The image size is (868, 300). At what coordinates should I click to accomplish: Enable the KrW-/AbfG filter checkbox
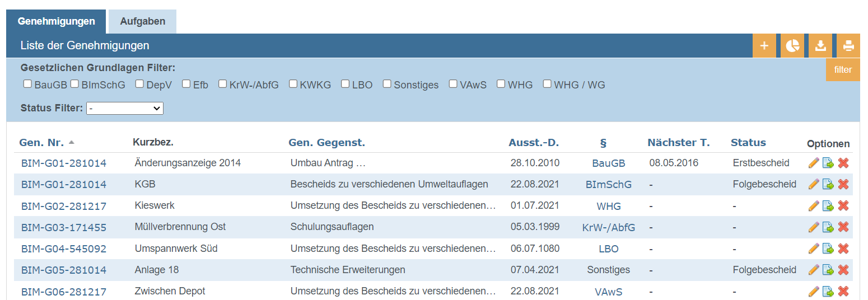click(x=222, y=84)
